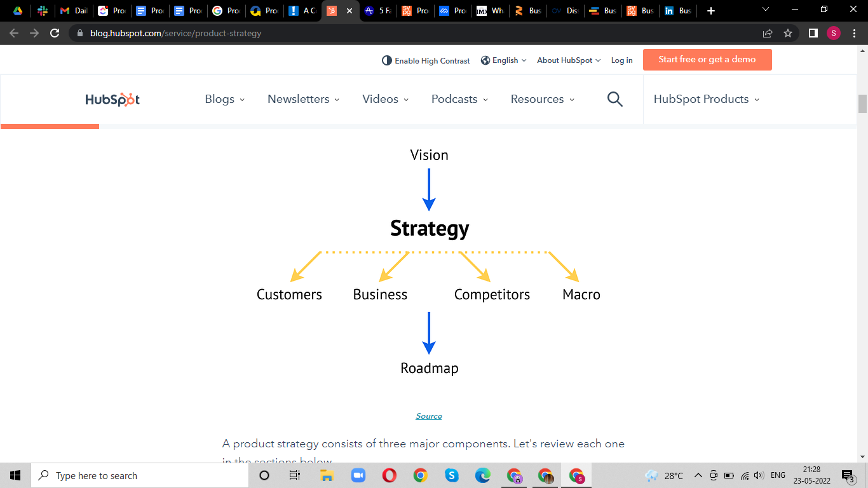Close the active HubSpot tab
This screenshot has width=868, height=488.
(x=349, y=11)
